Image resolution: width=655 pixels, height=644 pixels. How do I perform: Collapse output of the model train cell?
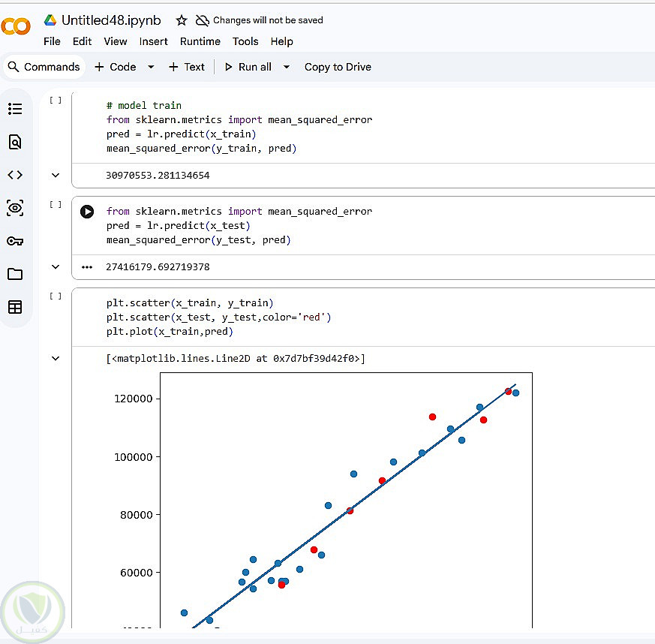point(55,175)
